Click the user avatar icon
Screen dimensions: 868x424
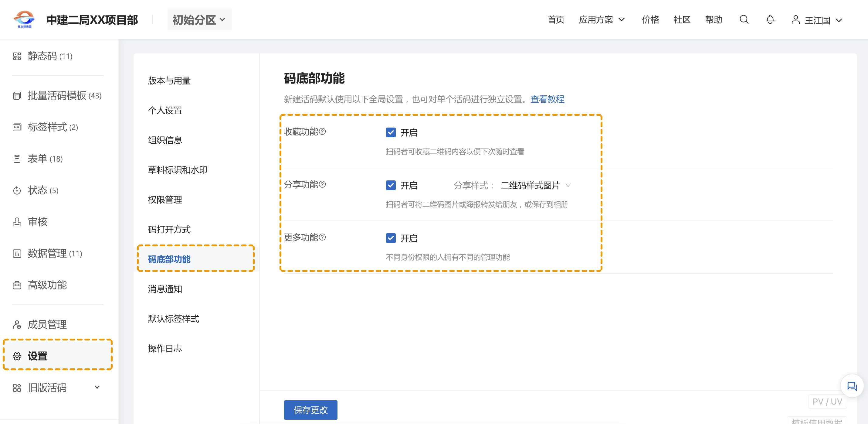(795, 19)
